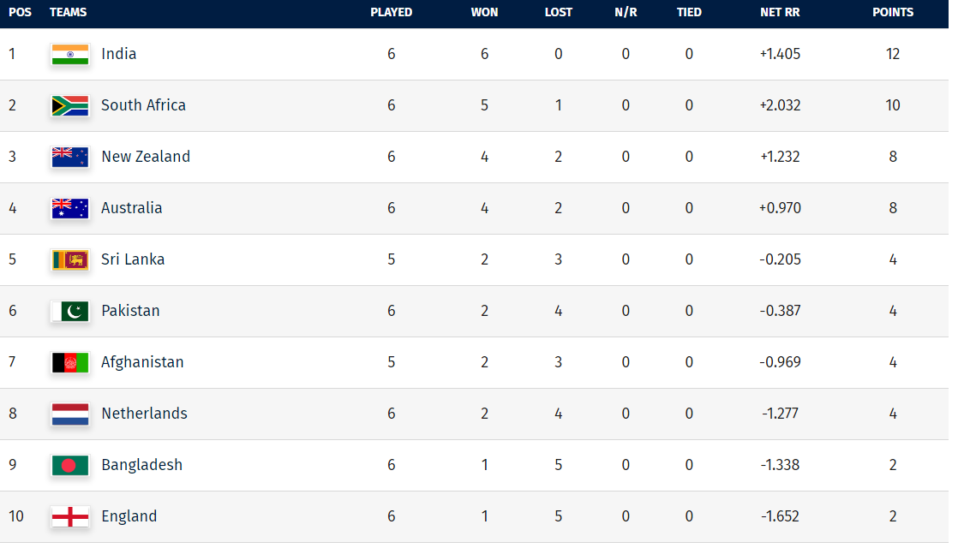Click the TEAMS column header

[69, 13]
